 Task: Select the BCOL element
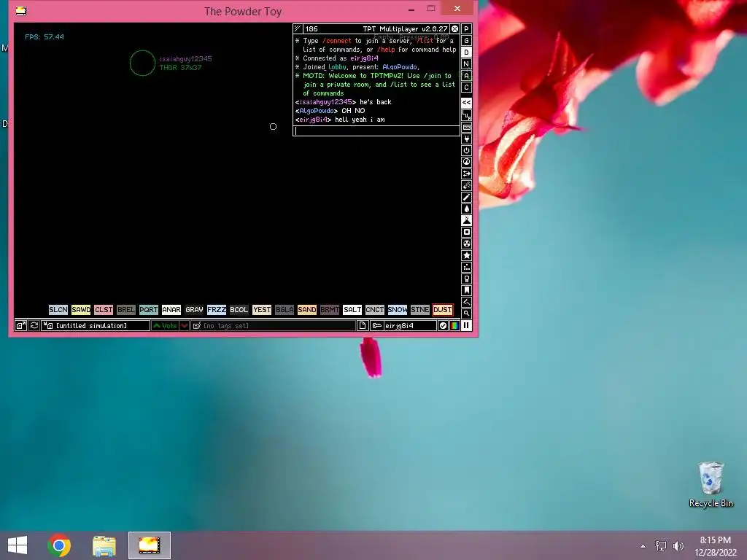click(x=239, y=309)
